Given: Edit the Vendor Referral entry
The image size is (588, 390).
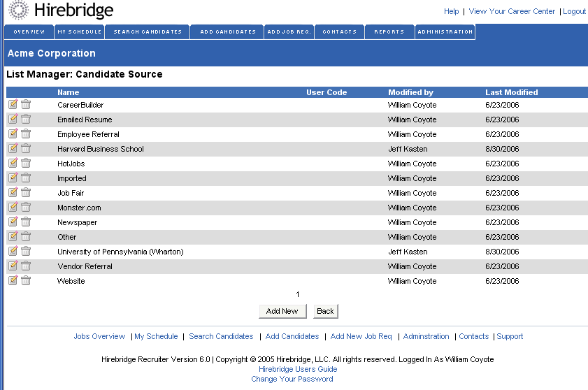Looking at the screenshot, I should point(13,265).
